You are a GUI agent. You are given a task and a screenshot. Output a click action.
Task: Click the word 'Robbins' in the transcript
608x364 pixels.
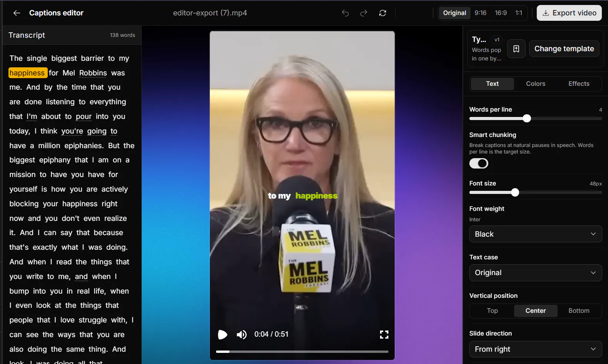tap(93, 73)
